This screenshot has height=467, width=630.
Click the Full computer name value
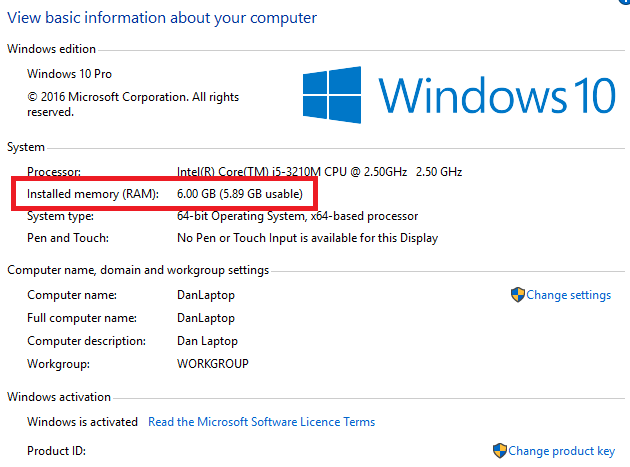[x=206, y=318]
